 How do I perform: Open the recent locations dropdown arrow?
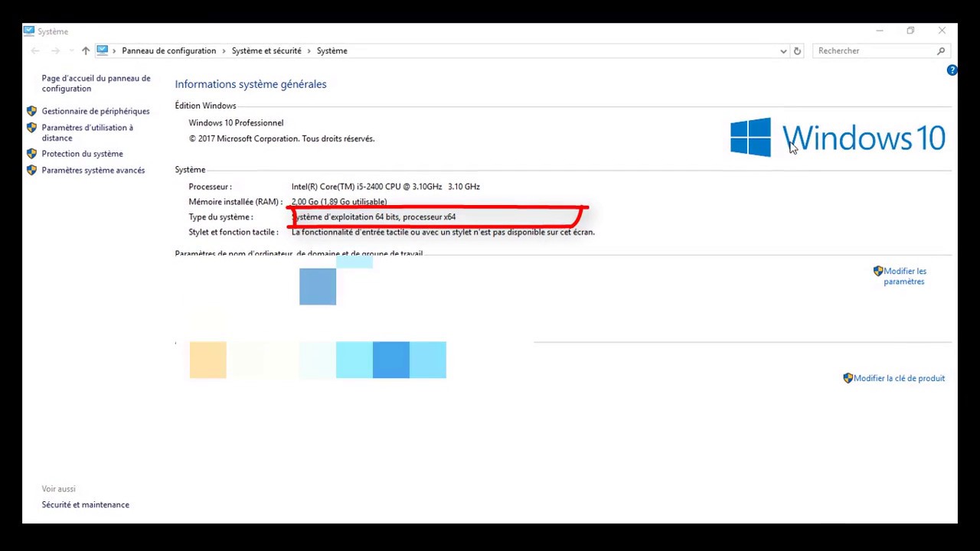click(x=70, y=51)
